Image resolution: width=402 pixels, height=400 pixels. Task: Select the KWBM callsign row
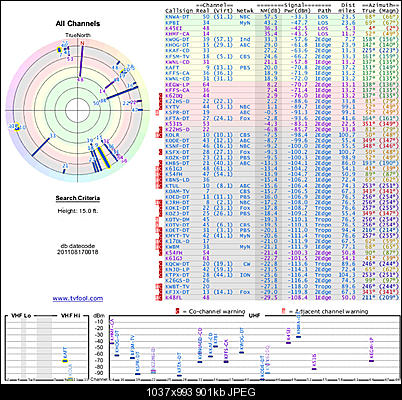282,247
